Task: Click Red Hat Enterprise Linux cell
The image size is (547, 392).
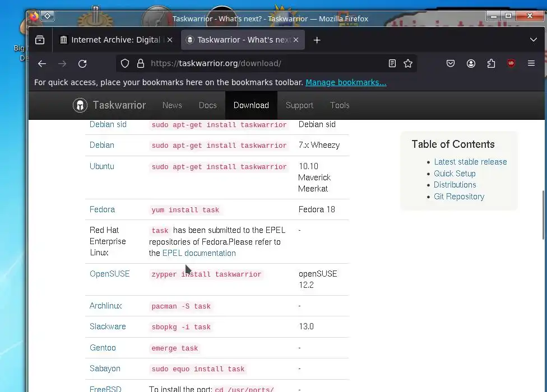Action: coord(108,241)
